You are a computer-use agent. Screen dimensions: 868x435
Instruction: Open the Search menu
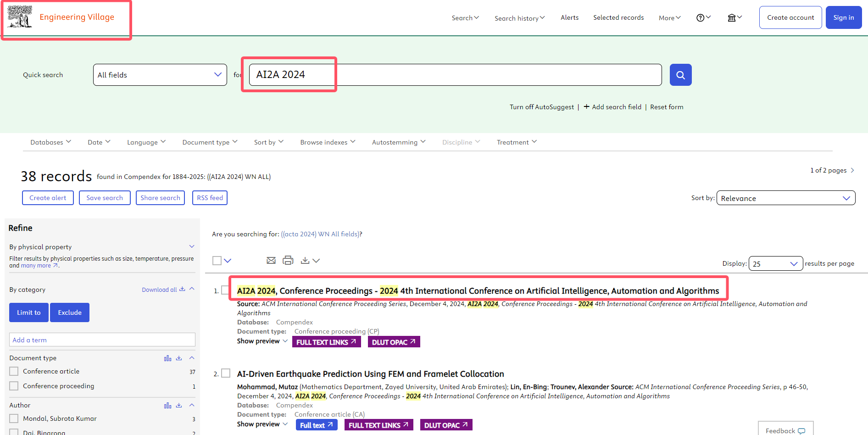tap(465, 18)
